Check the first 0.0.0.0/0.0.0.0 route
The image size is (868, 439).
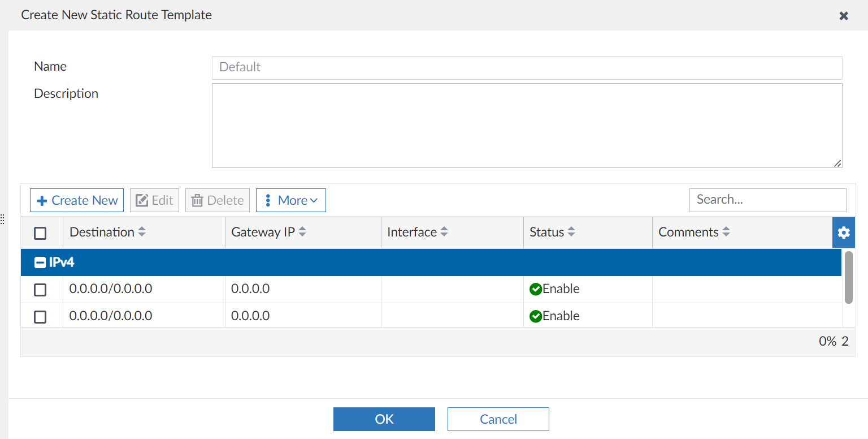pyautogui.click(x=40, y=290)
